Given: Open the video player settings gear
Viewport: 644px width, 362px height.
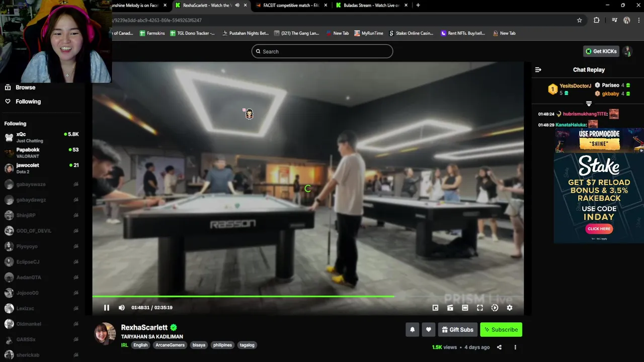Looking at the screenshot, I should [510, 308].
